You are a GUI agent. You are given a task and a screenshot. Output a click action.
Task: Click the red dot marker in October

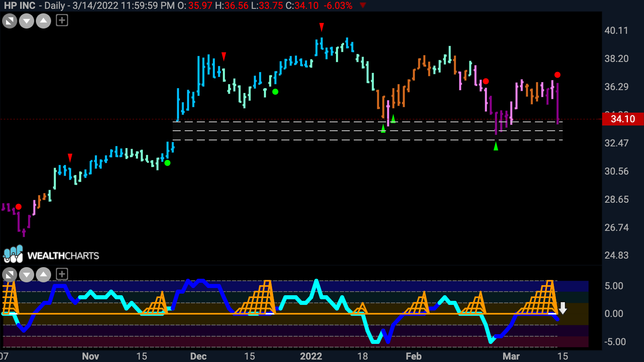(19, 207)
